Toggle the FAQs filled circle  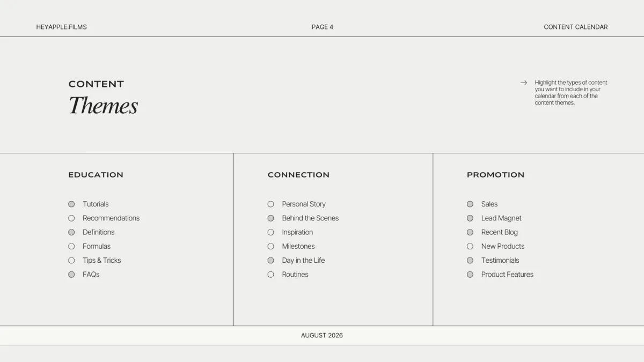click(x=71, y=275)
